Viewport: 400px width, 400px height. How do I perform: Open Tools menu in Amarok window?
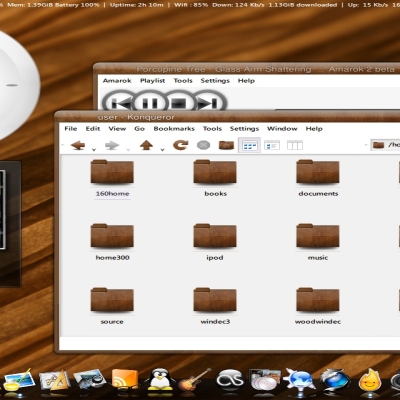coord(183,81)
